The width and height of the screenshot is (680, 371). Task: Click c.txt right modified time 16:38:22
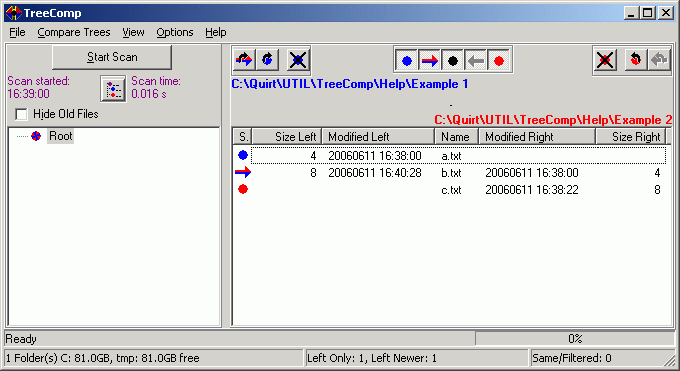click(532, 190)
